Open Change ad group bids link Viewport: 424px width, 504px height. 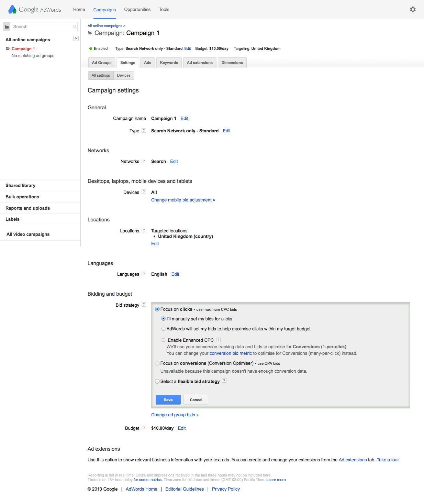coord(175,415)
